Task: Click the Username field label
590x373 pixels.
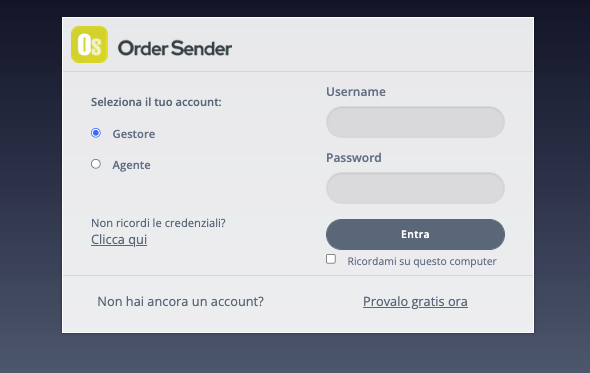Action: [356, 91]
